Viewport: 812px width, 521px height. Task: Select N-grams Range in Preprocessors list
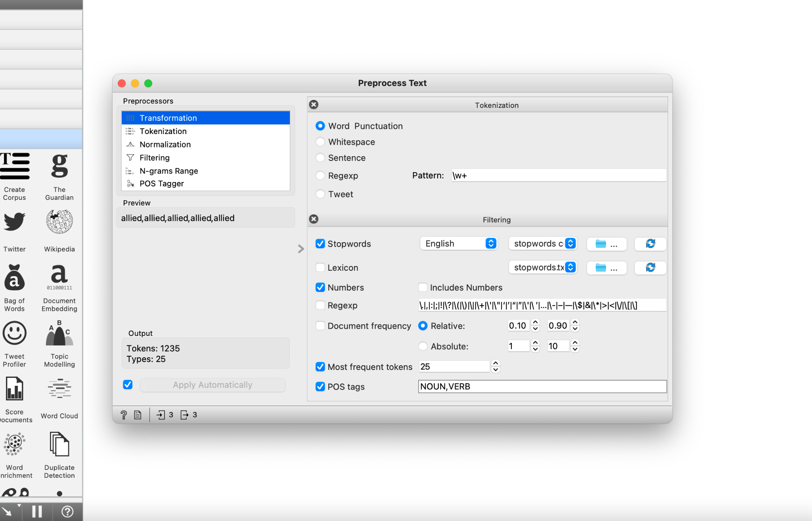click(205, 171)
